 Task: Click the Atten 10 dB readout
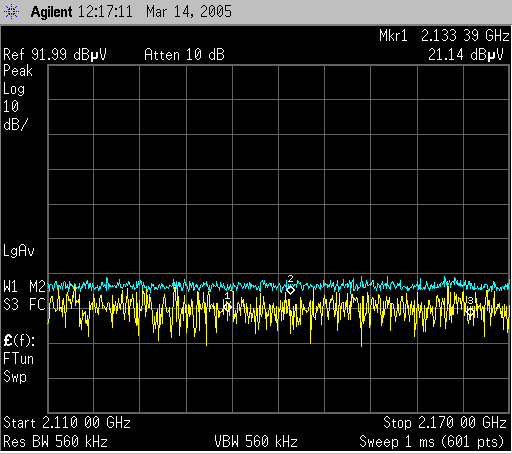tap(184, 55)
